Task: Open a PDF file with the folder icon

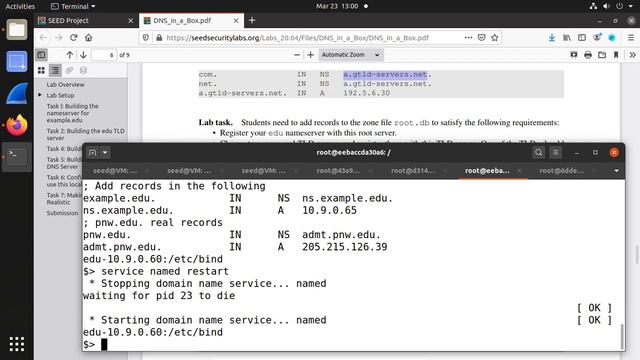Action: 602,55
